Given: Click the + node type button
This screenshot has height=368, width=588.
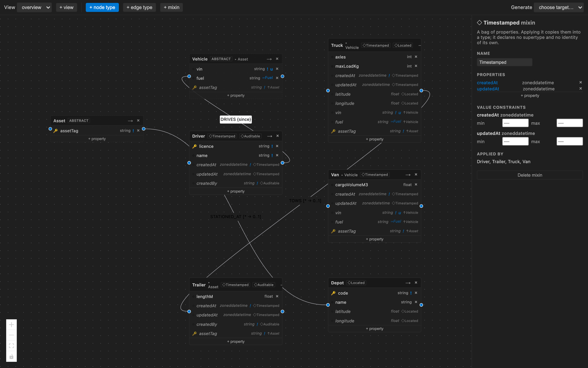Looking at the screenshot, I should coord(102,7).
